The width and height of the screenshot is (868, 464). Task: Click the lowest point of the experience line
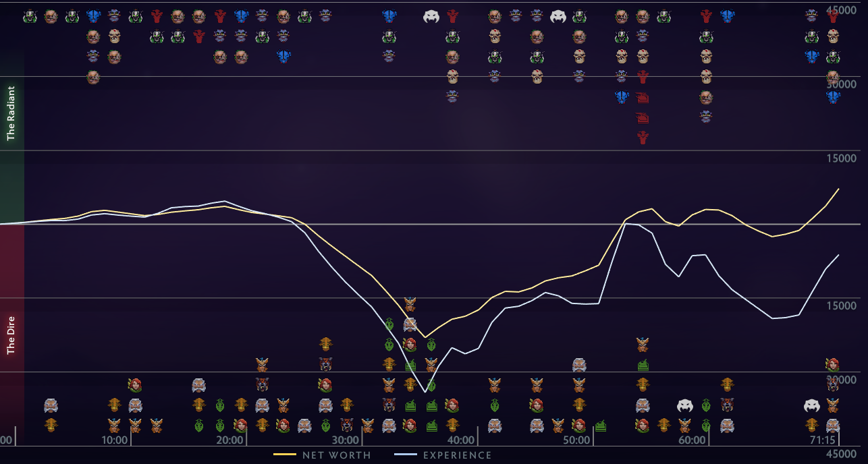425,392
